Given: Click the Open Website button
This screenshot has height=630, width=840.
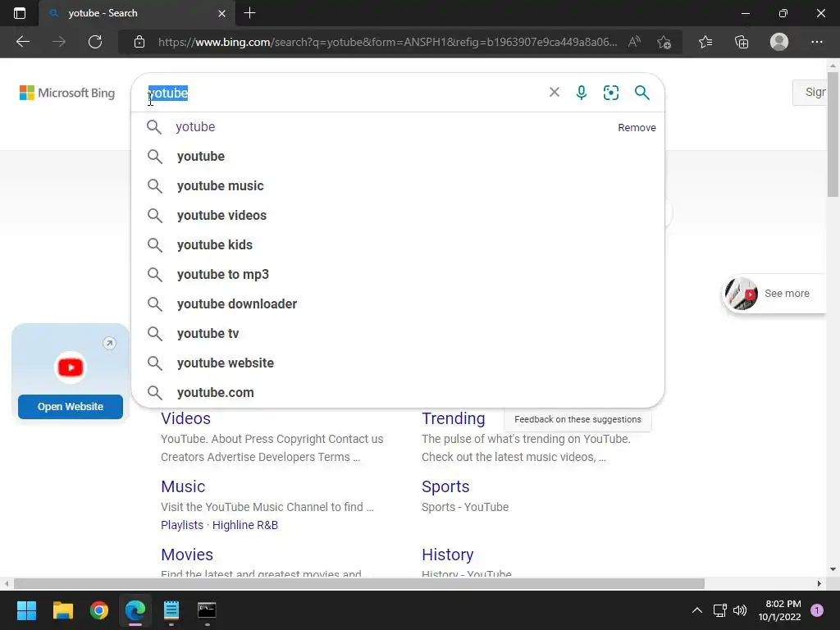Looking at the screenshot, I should point(71,407).
